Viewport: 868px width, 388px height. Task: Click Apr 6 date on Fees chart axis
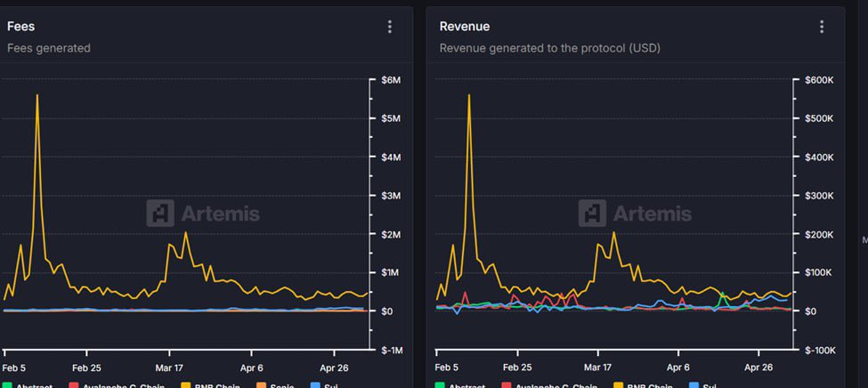point(252,368)
